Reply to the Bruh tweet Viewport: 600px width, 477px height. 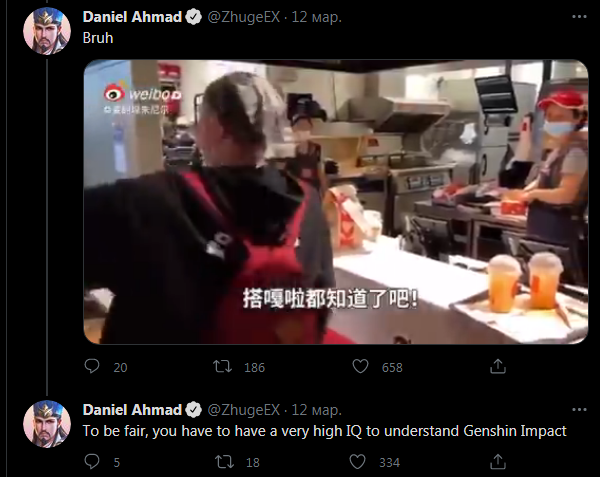pos(92,366)
